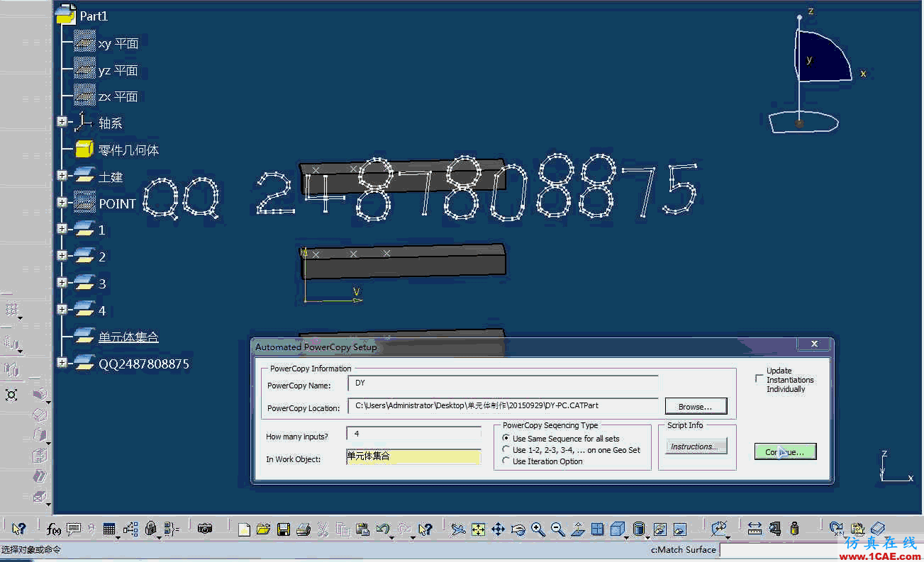Click Zoom Out magnifier
Screen dimensions: 924x562
point(557,529)
